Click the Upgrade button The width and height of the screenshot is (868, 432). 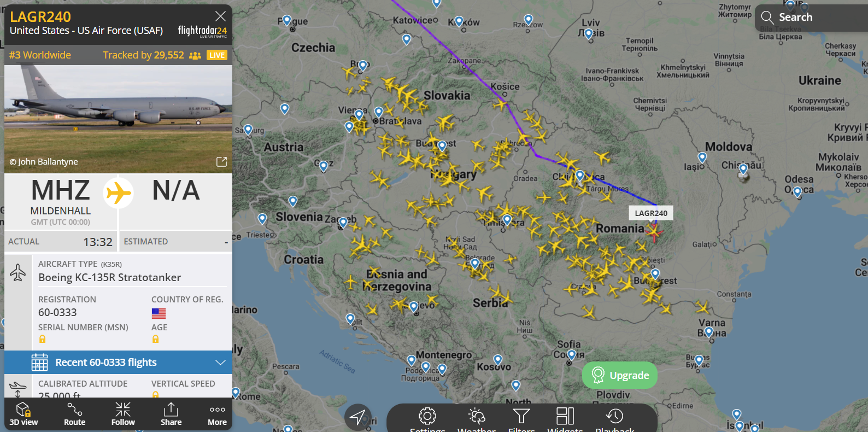pyautogui.click(x=620, y=375)
